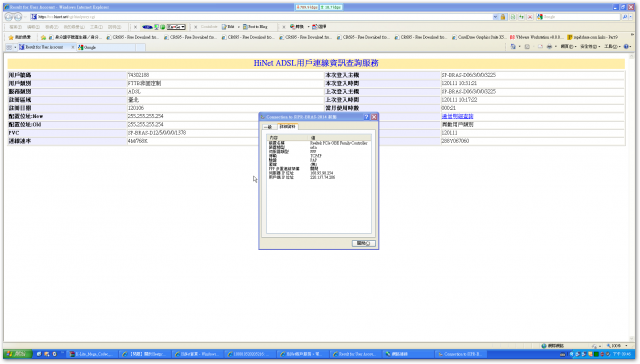640x364 pixels.
Task: Click the empty New Tab button
Action: coord(140,47)
